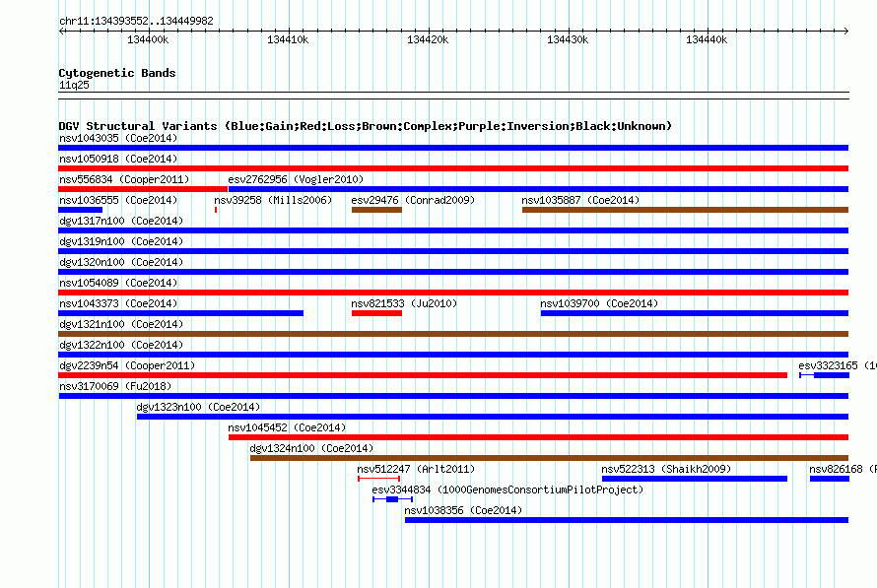This screenshot has height=588, width=877.
Task: Open the brown esv29476 (Conrad2009) variant
Action: [x=376, y=210]
